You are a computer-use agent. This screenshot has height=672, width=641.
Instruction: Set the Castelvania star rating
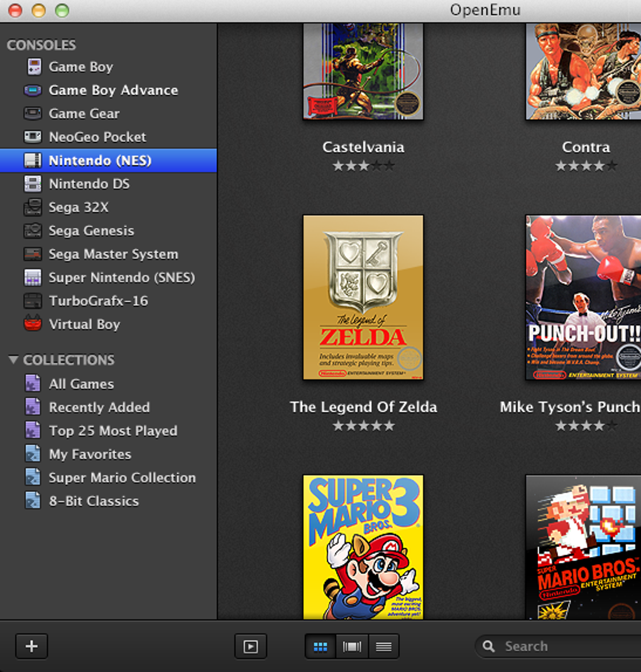(363, 166)
